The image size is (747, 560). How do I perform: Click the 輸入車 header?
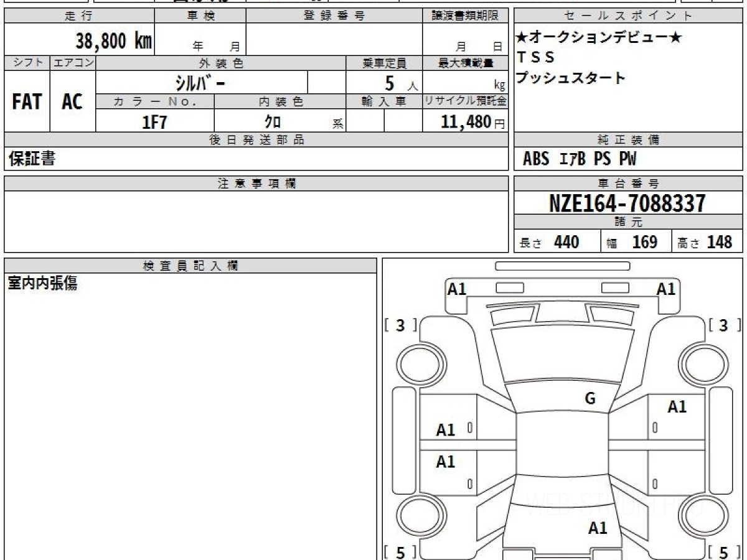pos(384,101)
